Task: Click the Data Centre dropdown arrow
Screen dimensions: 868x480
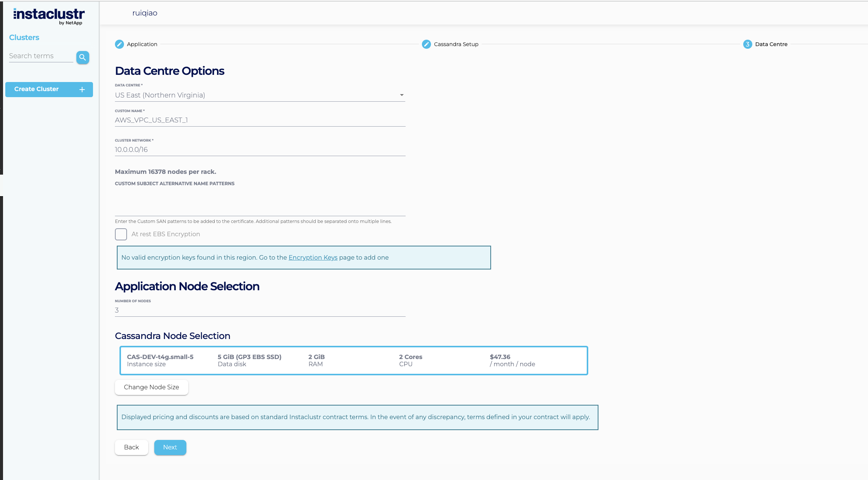Action: [x=401, y=95]
